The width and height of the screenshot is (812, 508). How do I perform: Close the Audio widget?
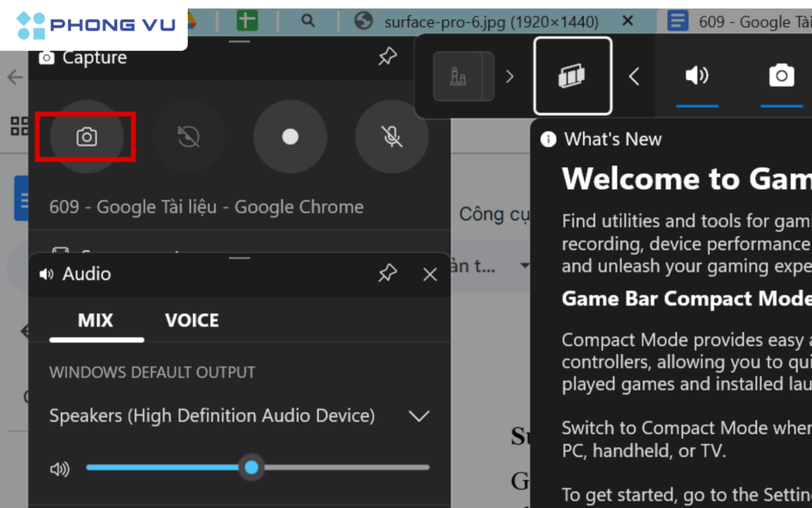tap(429, 273)
